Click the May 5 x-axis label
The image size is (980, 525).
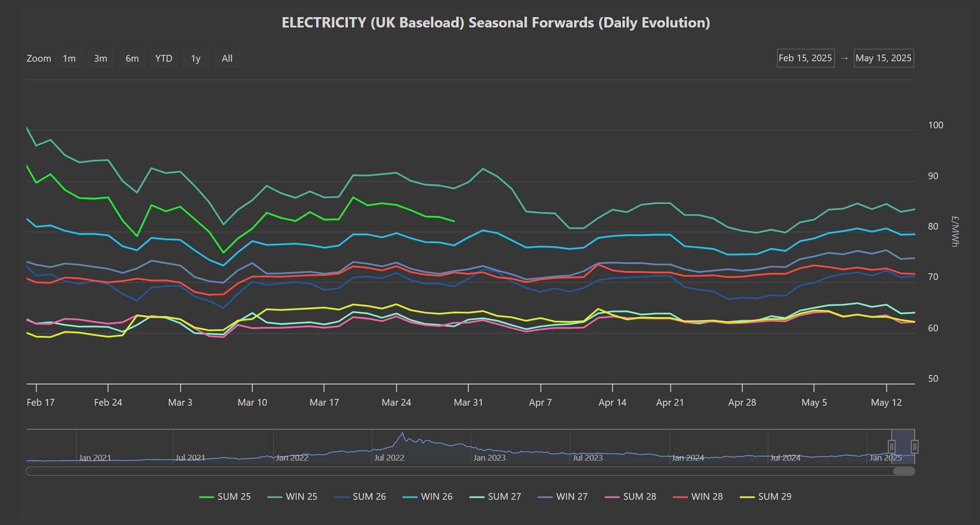pos(814,403)
